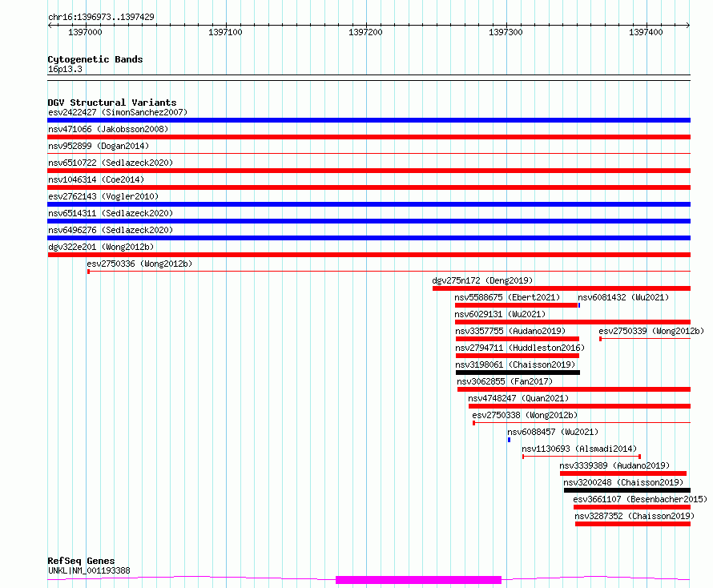The height and width of the screenshot is (588, 713).
Task: Click the nsv3200248 (Chaisson2019) label
Action: 623,482
